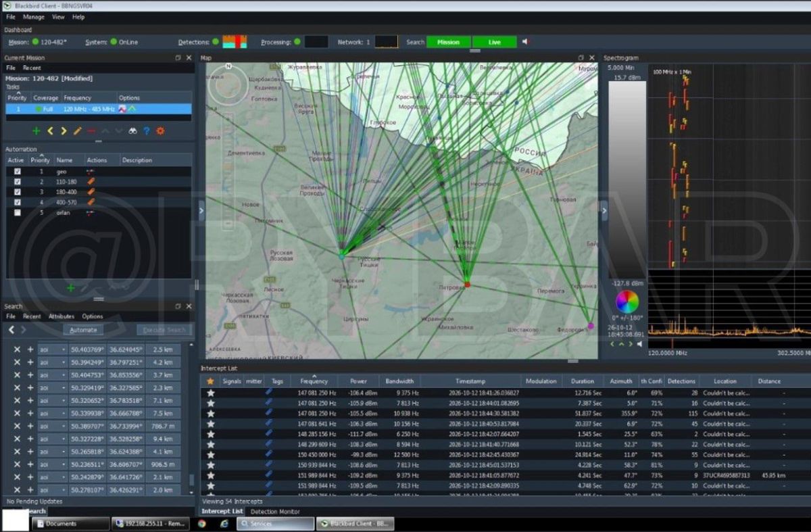The image size is (811, 532).
Task: Open task settings with the orange gear icon
Action: coord(160,130)
